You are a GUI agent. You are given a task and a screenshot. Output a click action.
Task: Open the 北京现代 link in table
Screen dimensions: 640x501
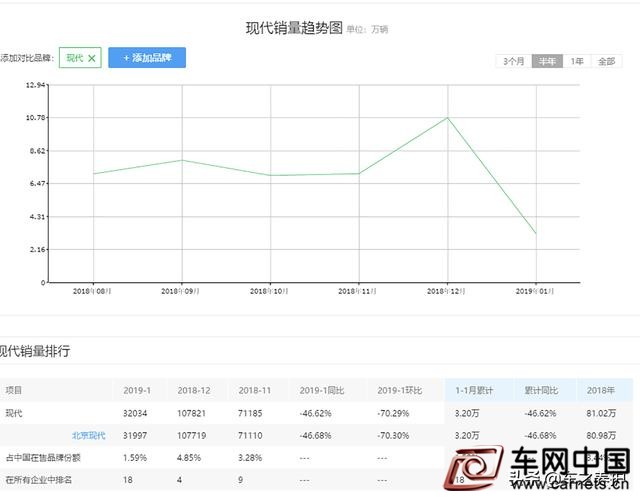(x=89, y=435)
